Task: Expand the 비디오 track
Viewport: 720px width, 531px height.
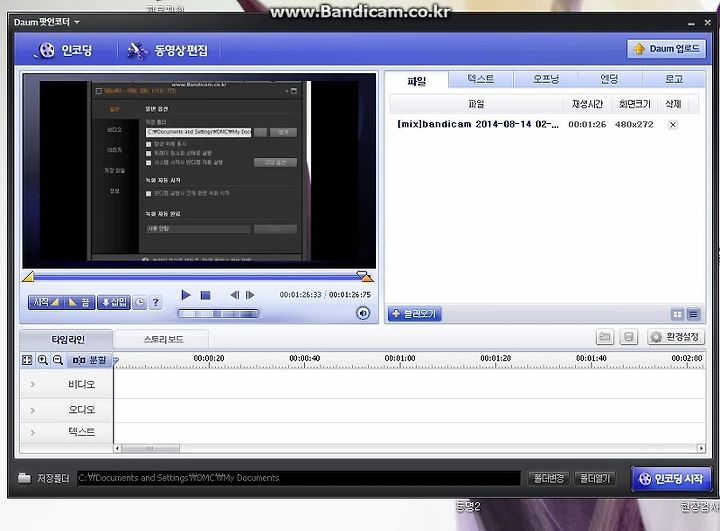Action: 33,384
